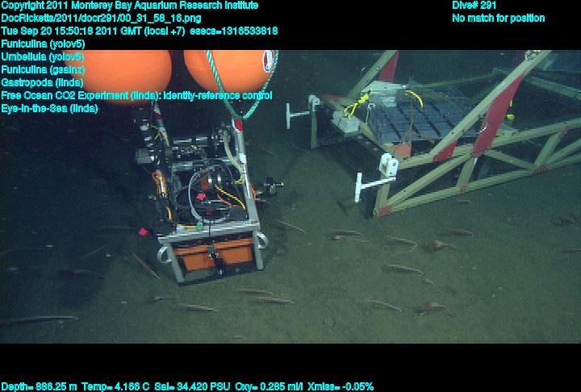This screenshot has height=392, width=581.
Task: Click the Depth, Temp, Sal and Oxy readout line
Action: pos(187,387)
